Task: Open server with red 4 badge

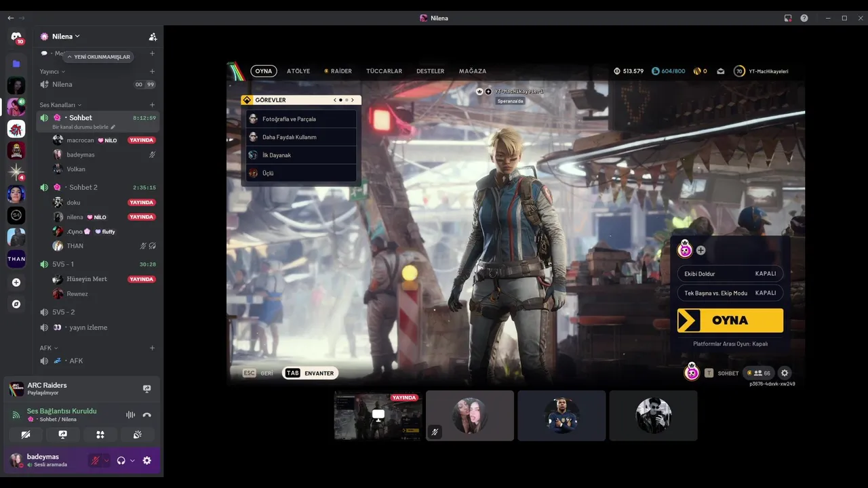Action: pyautogui.click(x=16, y=171)
